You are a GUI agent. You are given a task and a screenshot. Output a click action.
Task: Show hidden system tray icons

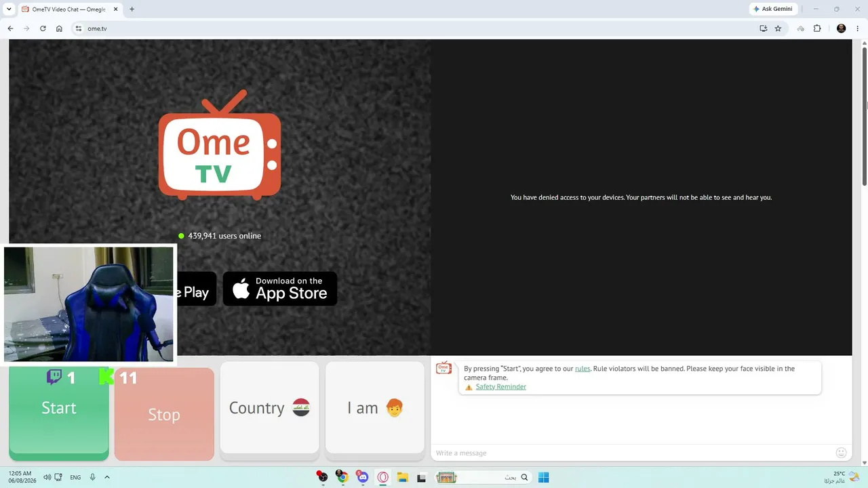pyautogui.click(x=107, y=477)
